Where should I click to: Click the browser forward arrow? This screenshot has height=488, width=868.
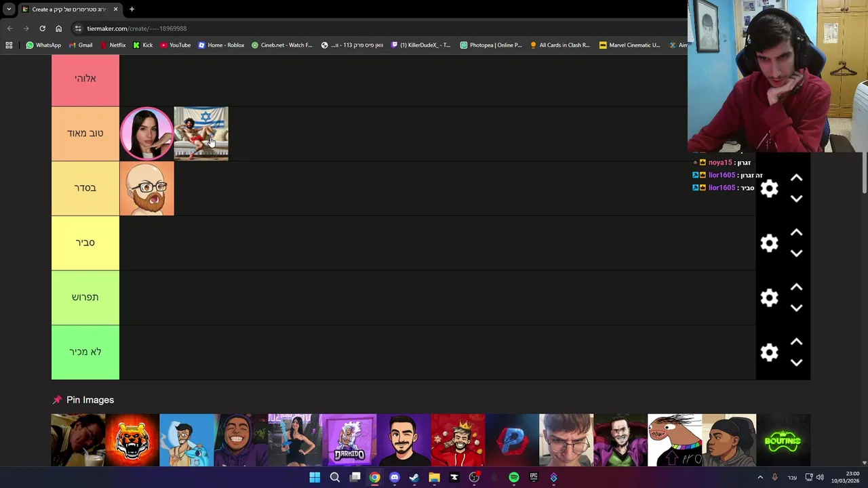(26, 28)
